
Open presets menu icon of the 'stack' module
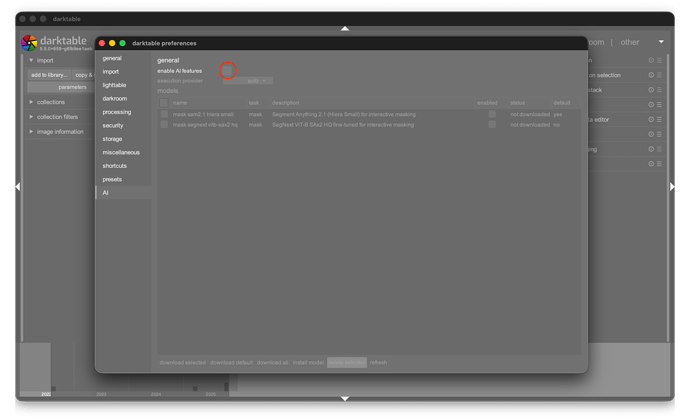click(x=659, y=90)
